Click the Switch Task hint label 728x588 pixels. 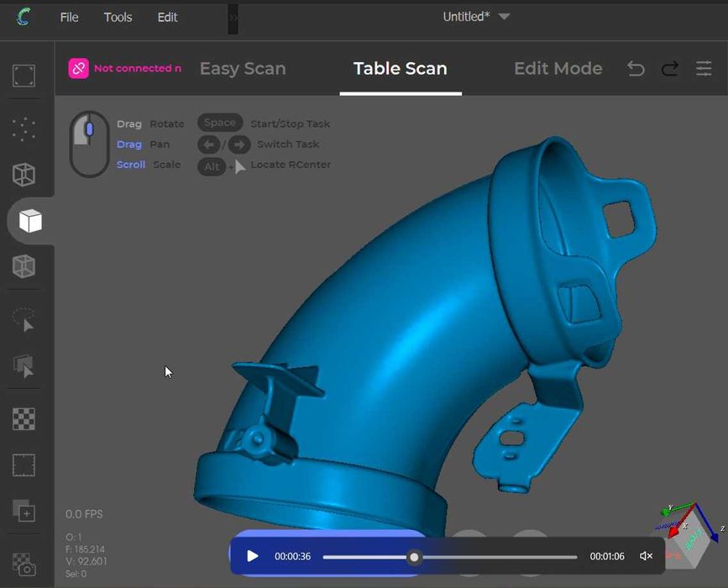pos(288,144)
